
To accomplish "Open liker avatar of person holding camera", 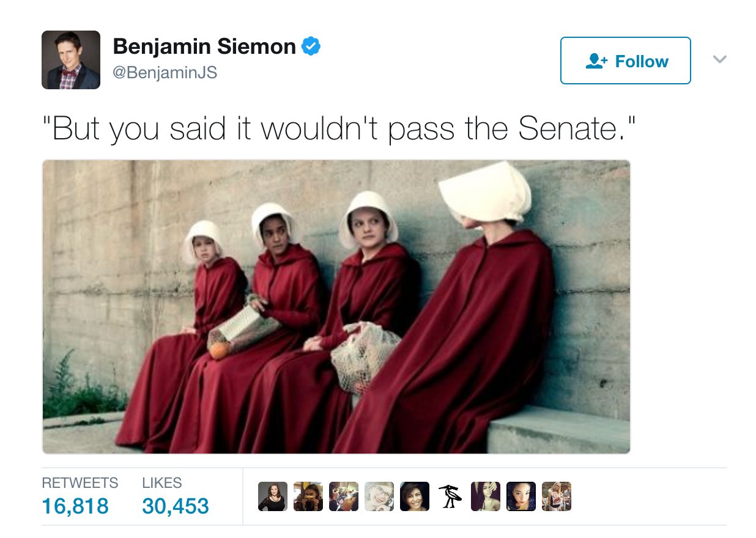I will 308,496.
